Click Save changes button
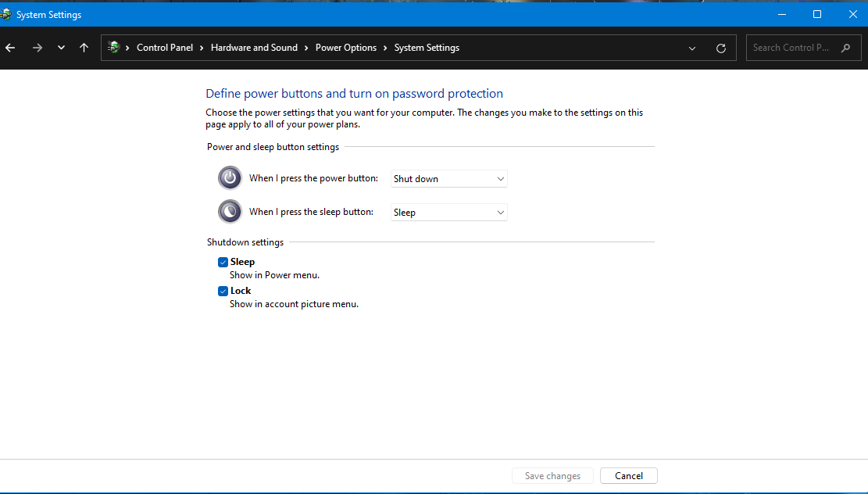The height and width of the screenshot is (494, 868). (x=552, y=476)
